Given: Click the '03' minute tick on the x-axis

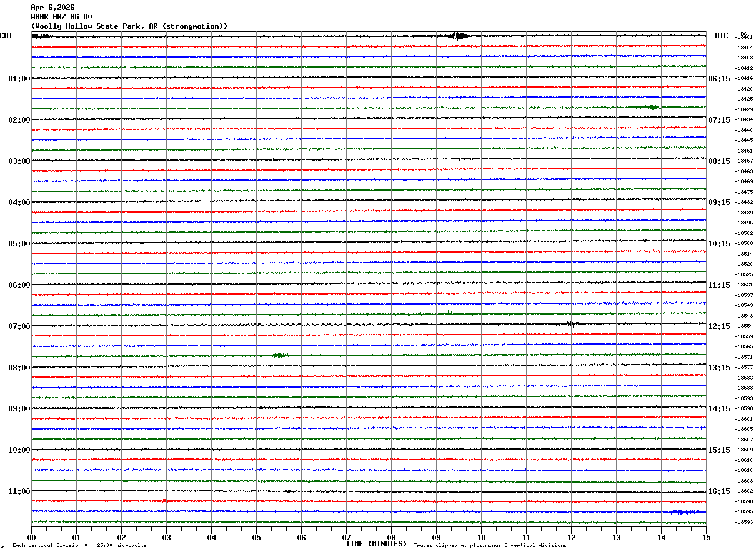Looking at the screenshot, I should tap(166, 537).
